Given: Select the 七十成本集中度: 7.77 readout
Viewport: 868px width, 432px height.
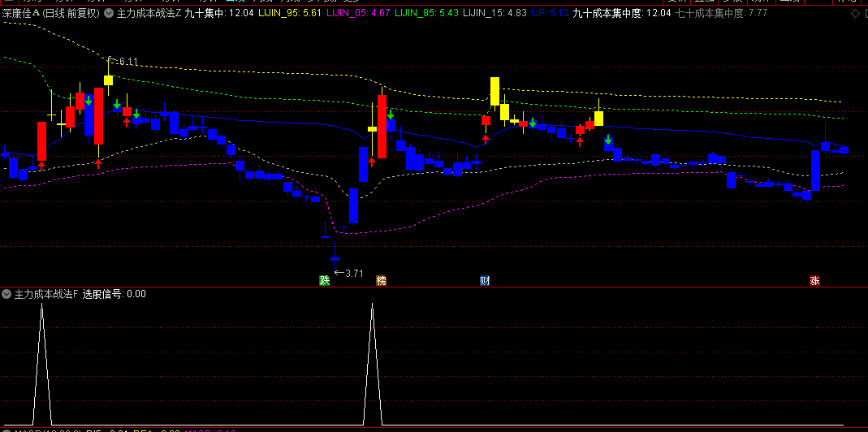Looking at the screenshot, I should [x=722, y=13].
